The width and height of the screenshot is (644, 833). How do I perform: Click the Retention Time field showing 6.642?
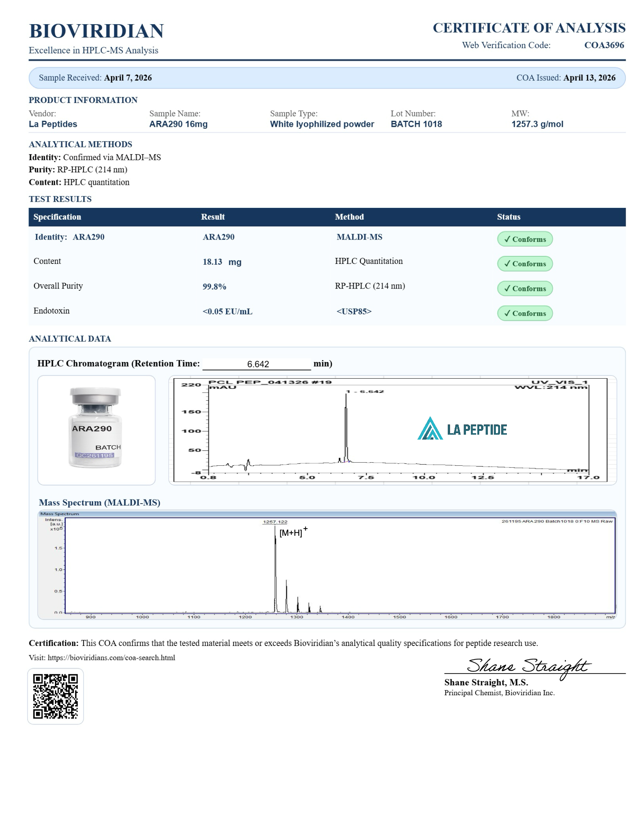pos(257,364)
